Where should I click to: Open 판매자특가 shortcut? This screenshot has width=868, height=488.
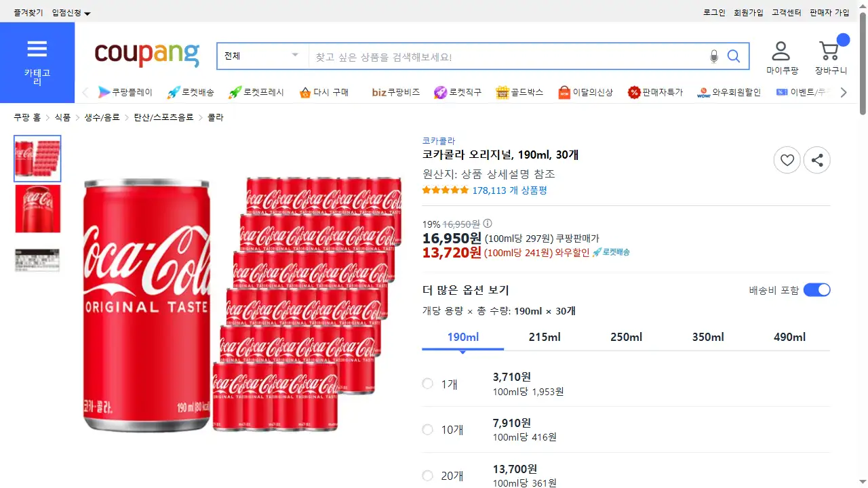(x=655, y=92)
